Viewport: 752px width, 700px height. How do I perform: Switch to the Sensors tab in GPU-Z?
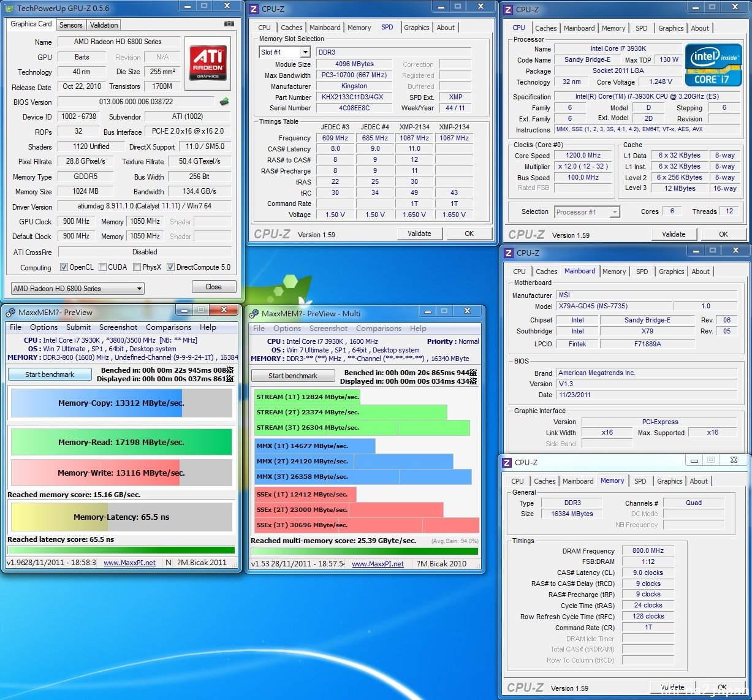point(71,25)
